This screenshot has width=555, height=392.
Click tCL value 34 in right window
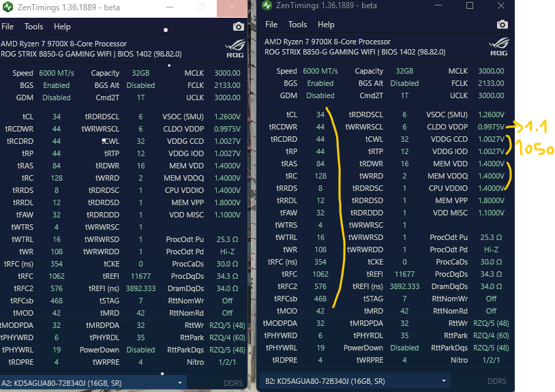tap(320, 115)
